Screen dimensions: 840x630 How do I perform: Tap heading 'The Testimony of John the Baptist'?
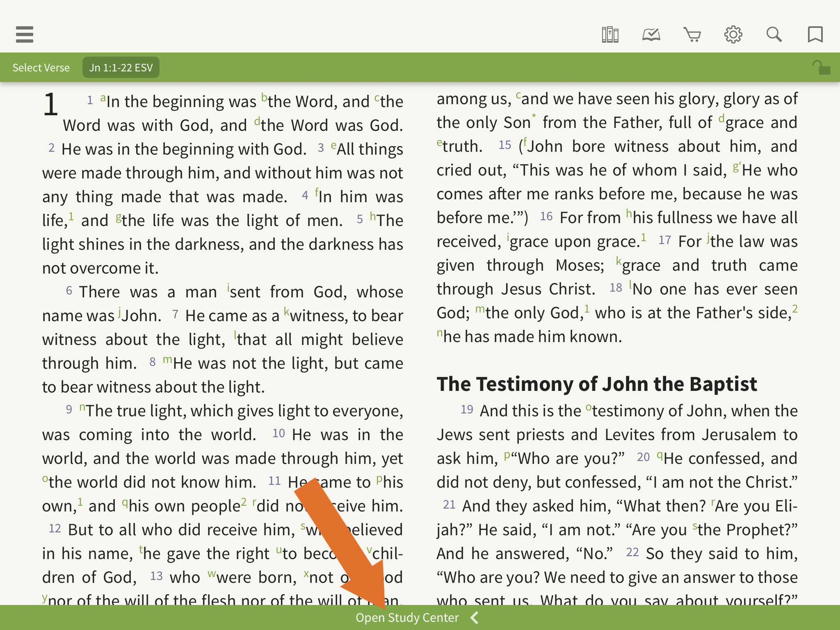click(597, 384)
